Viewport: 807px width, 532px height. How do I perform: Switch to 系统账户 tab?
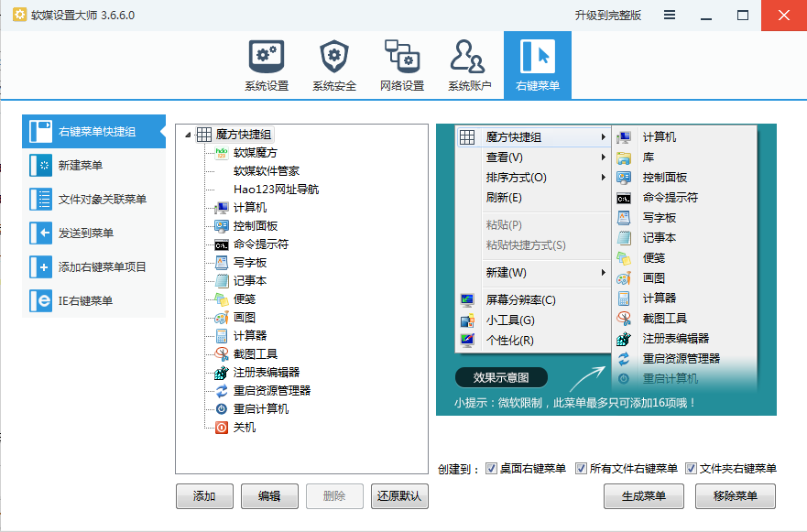point(469,65)
